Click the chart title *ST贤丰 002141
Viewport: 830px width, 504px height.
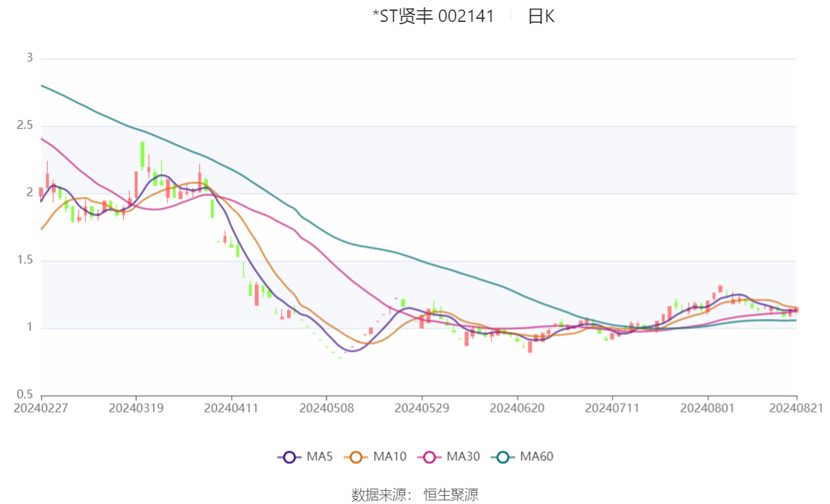433,16
